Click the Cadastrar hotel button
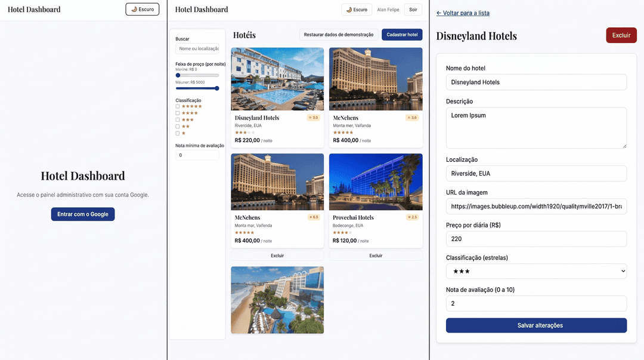This screenshot has width=644, height=360. click(402, 35)
